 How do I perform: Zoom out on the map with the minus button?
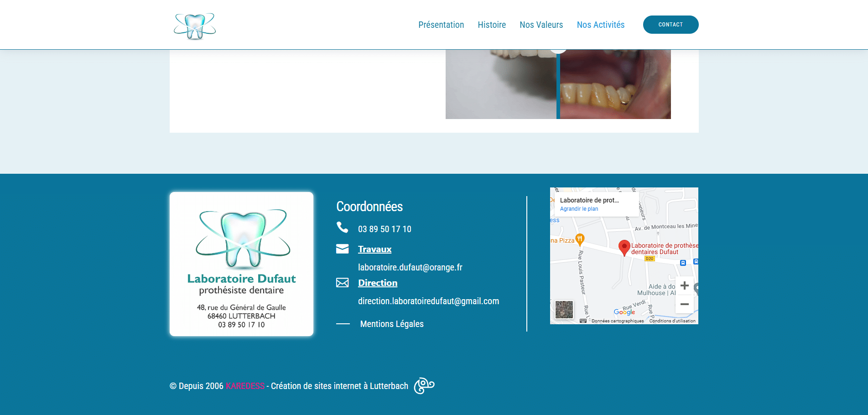[x=684, y=304]
